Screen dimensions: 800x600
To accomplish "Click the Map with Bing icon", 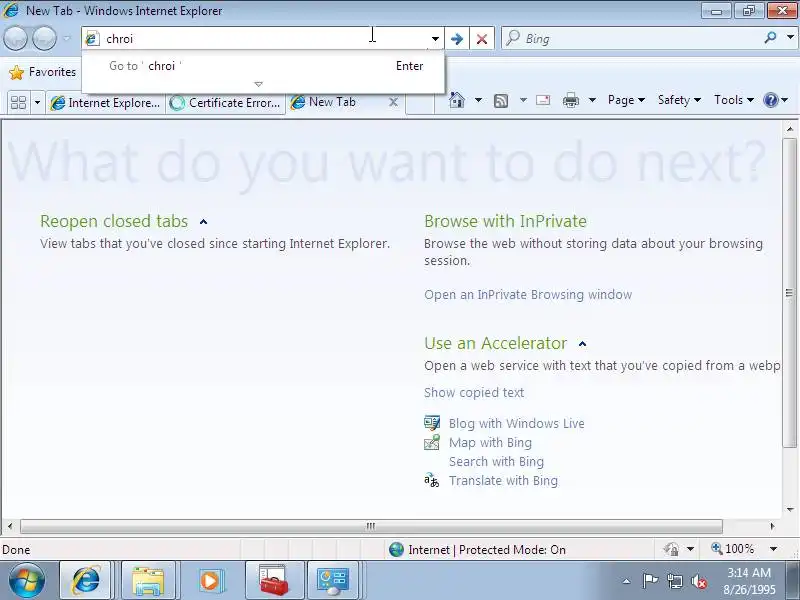I will pos(432,442).
